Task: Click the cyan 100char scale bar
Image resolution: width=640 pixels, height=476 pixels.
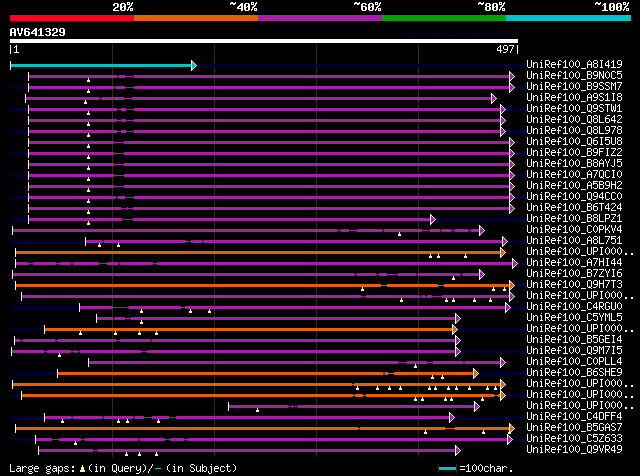Action: click(x=447, y=469)
